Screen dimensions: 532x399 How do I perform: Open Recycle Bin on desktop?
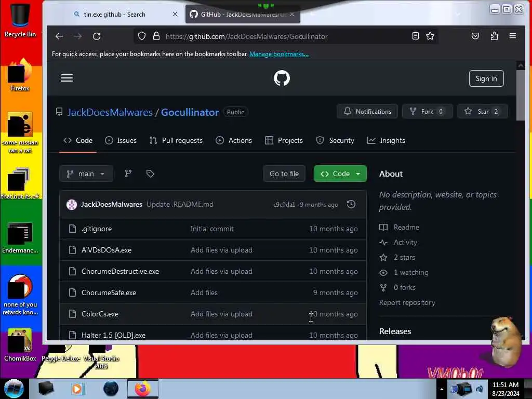tap(20, 20)
